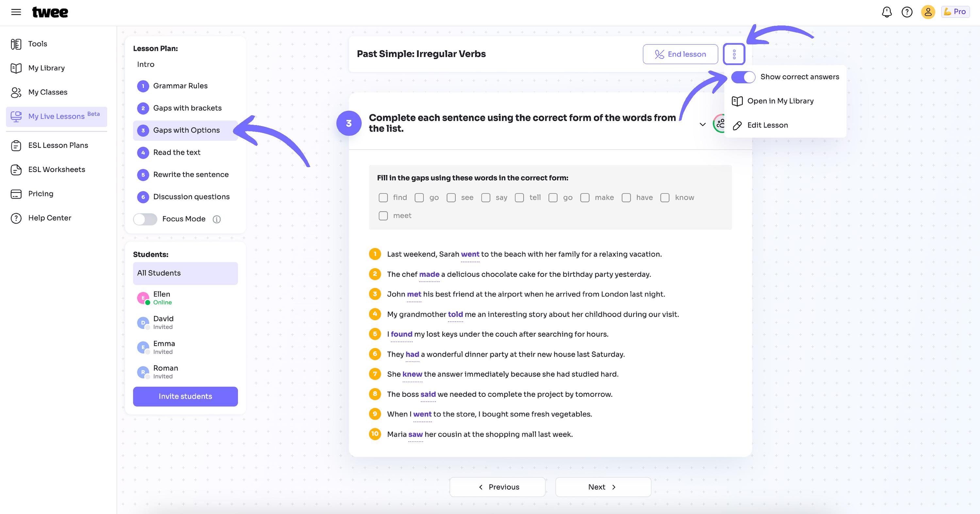Click End lesson button

pos(680,54)
